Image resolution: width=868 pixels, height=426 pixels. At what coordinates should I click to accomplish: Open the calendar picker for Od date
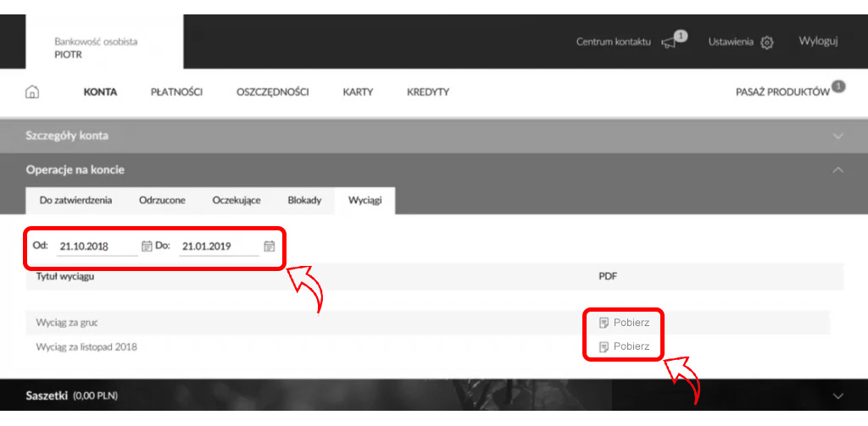(x=147, y=246)
